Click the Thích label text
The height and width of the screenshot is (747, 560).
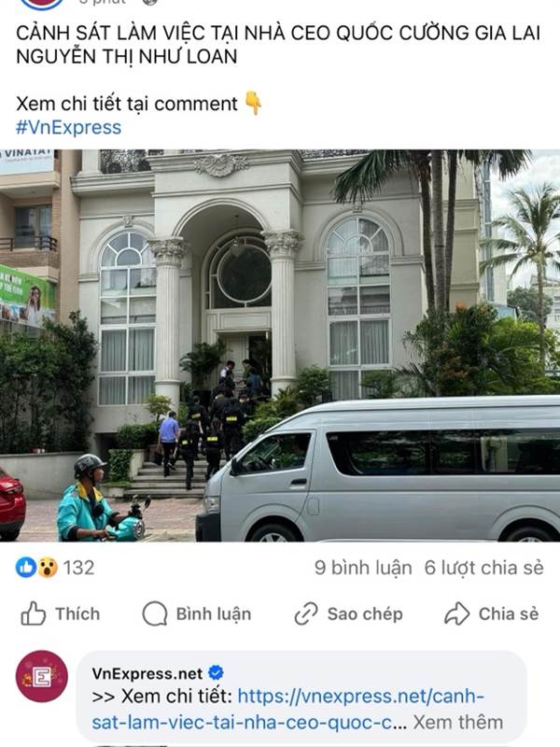pyautogui.click(x=77, y=613)
